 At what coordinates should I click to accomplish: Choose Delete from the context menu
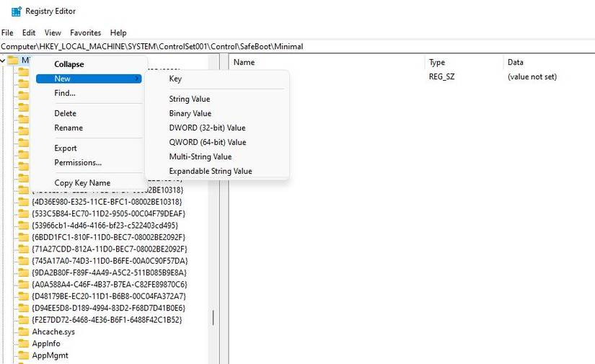pos(65,113)
